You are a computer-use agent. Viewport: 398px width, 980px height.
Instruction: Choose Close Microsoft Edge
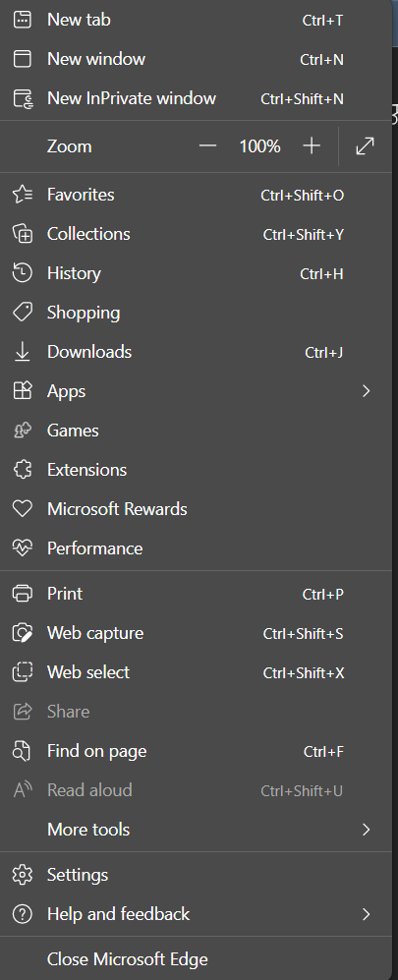pos(197,958)
